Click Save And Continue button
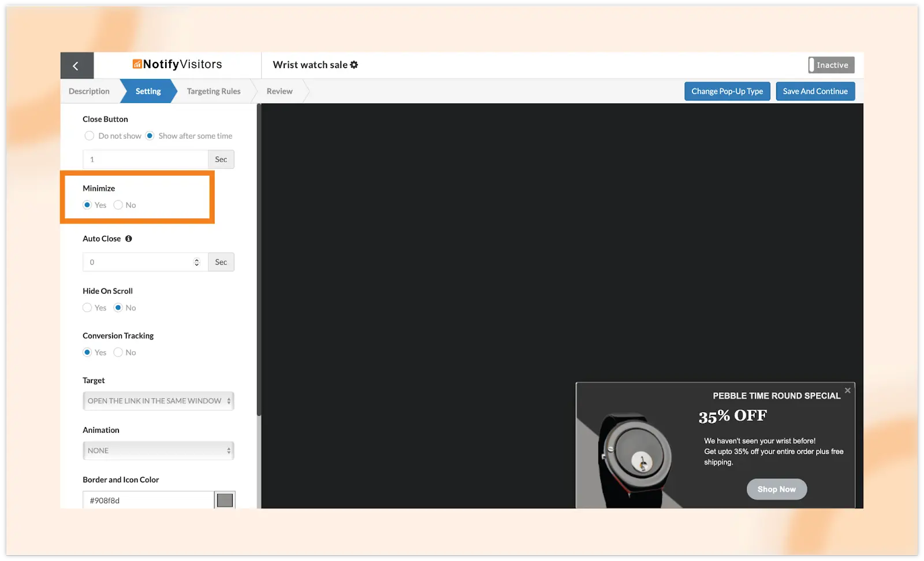 point(815,91)
